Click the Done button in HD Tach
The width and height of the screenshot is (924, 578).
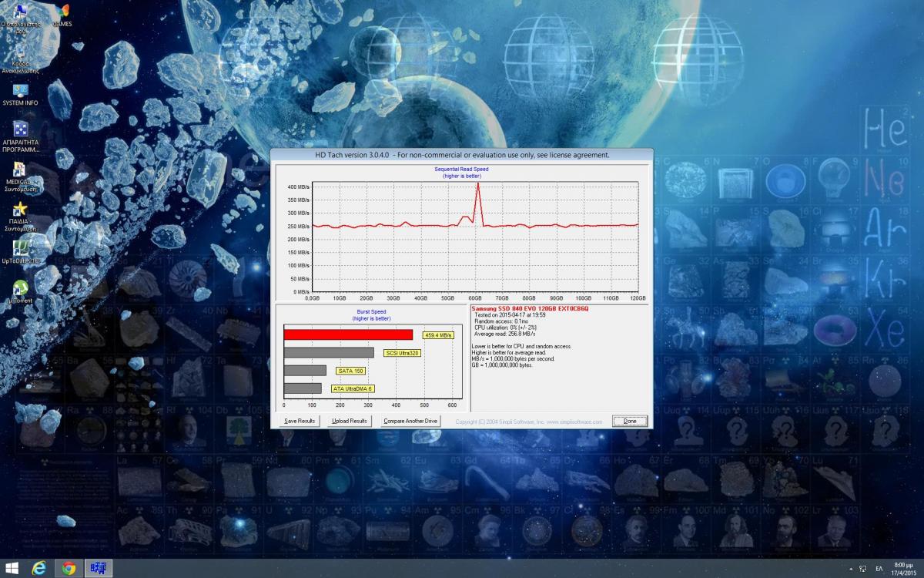coord(630,421)
